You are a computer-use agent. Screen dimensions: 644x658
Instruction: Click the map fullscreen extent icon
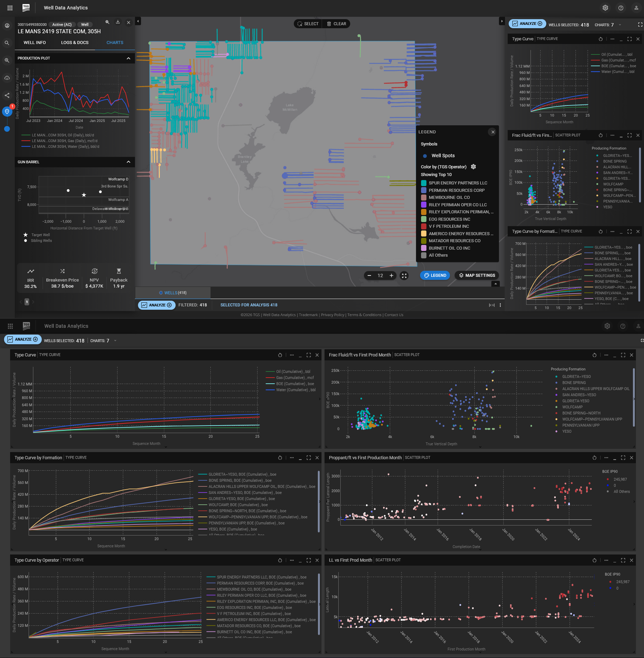pos(404,276)
